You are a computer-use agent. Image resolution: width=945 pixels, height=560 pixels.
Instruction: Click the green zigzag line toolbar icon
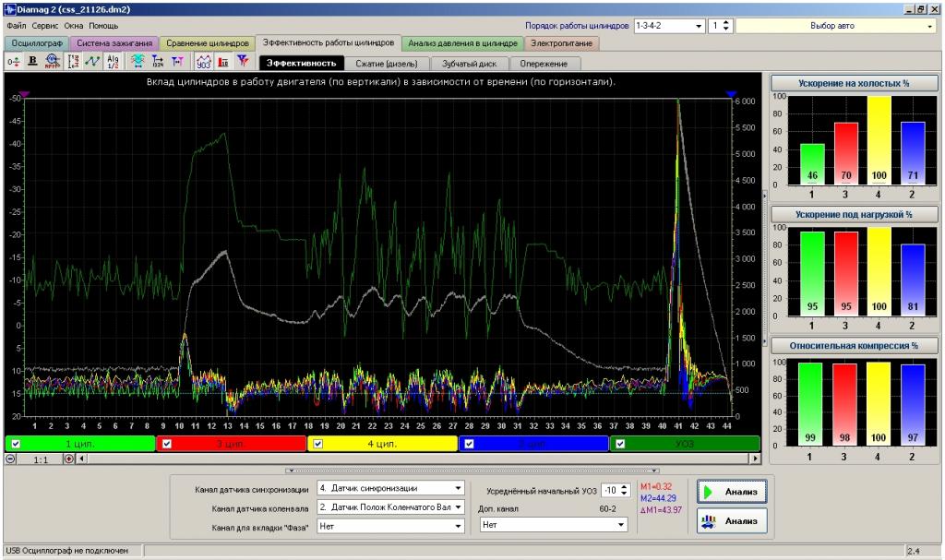pos(93,62)
